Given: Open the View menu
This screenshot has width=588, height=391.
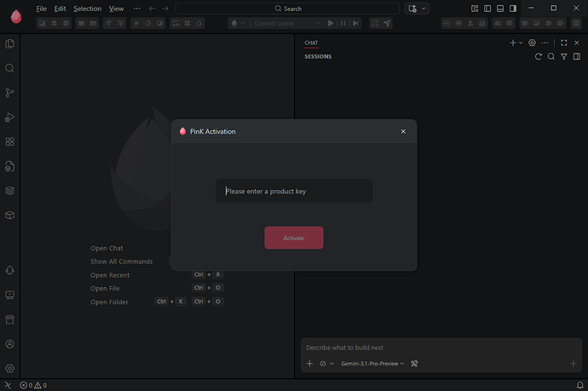Looking at the screenshot, I should pos(116,9).
